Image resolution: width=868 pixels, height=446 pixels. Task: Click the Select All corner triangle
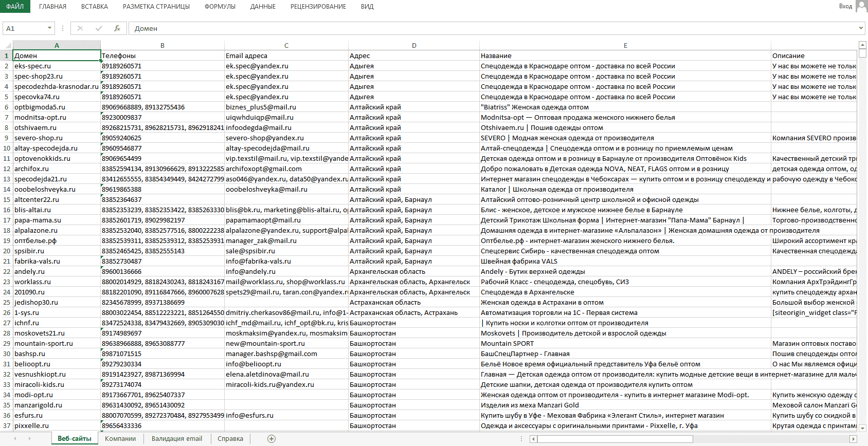click(7, 45)
